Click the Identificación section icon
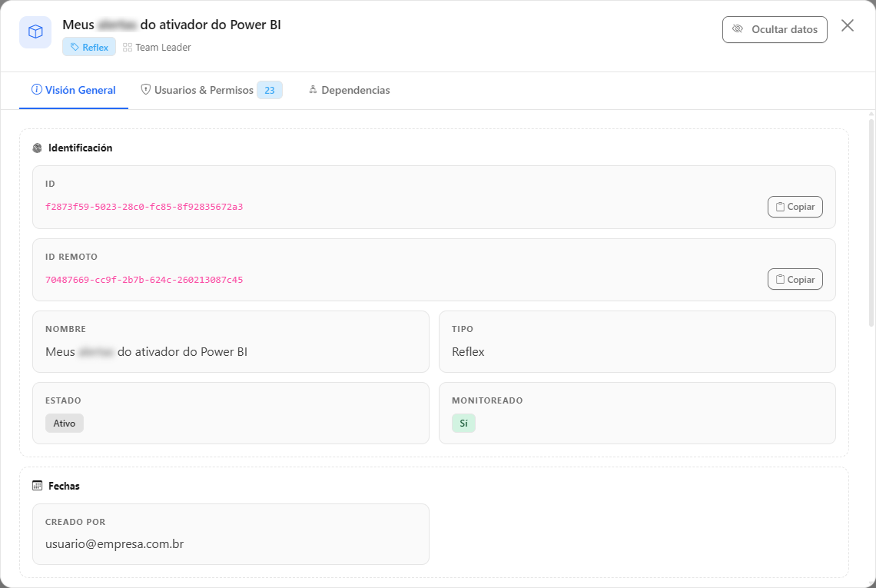The image size is (876, 588). pyautogui.click(x=38, y=148)
